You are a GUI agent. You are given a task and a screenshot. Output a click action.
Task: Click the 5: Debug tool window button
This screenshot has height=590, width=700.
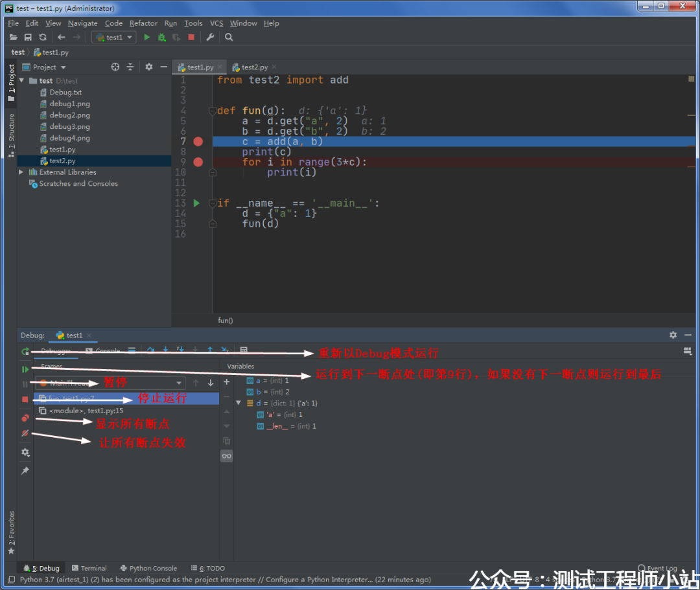click(x=41, y=568)
